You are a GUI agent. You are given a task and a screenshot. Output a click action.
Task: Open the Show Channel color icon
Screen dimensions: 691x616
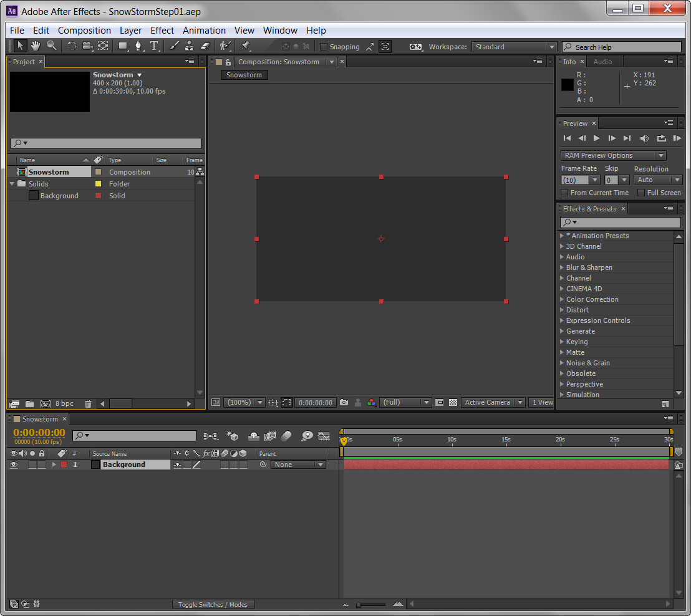coord(372,403)
